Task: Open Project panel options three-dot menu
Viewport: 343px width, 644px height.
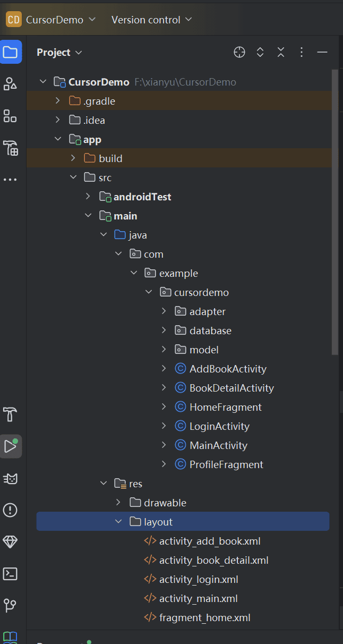Action: (302, 52)
